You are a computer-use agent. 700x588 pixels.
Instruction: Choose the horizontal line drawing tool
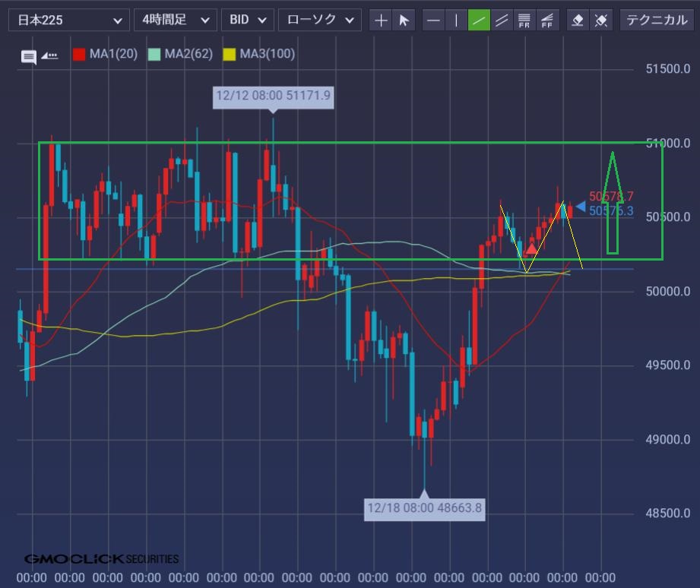[x=433, y=21]
